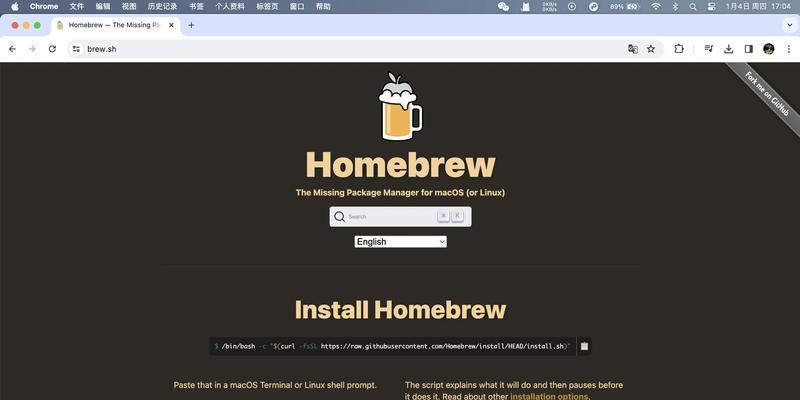Open the media control icon in toolbar
The width and height of the screenshot is (800, 400).
point(709,49)
